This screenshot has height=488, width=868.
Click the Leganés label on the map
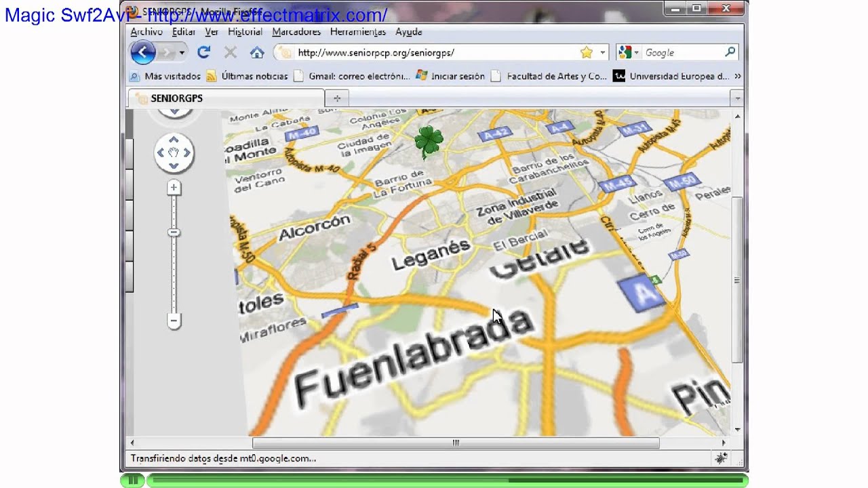coord(431,253)
